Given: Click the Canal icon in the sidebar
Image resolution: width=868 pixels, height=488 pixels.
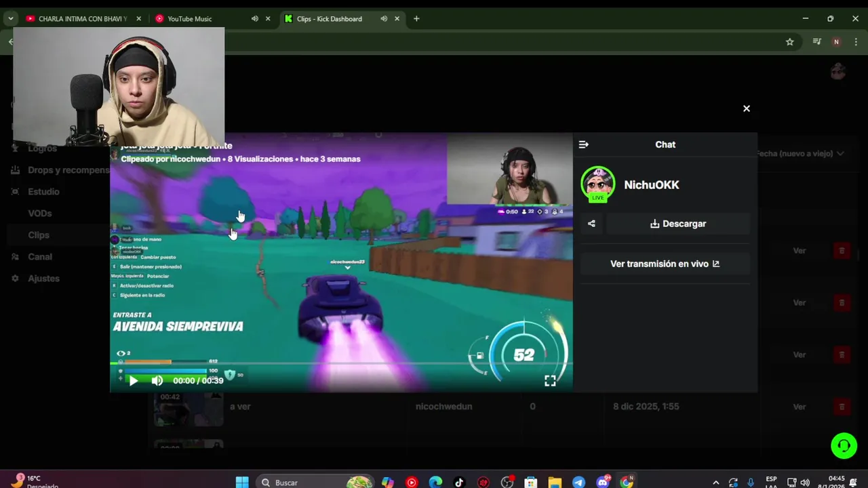Looking at the screenshot, I should [15, 257].
